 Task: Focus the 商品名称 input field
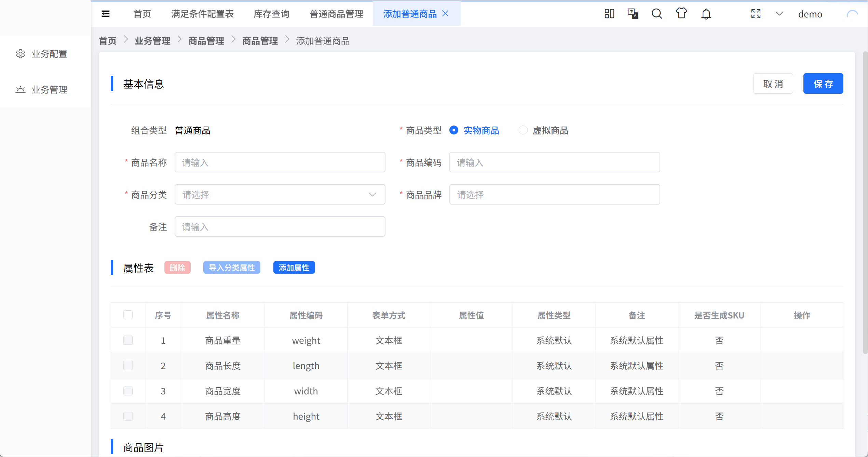(280, 162)
